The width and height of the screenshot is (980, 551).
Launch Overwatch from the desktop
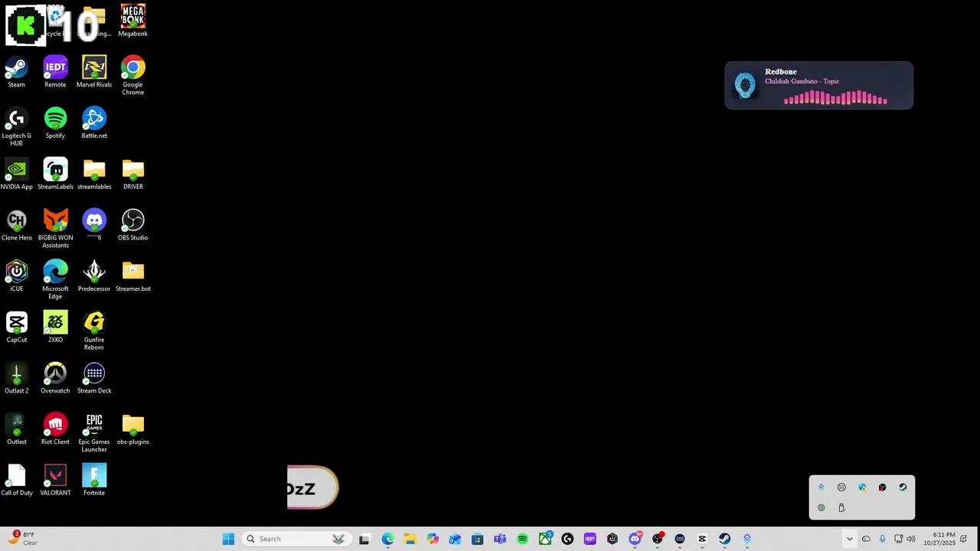point(55,377)
